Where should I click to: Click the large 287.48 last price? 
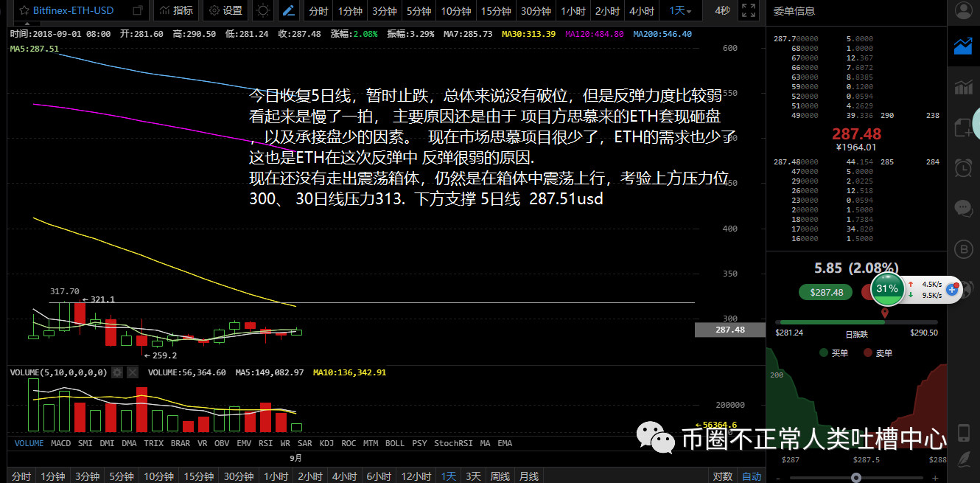pyautogui.click(x=856, y=134)
